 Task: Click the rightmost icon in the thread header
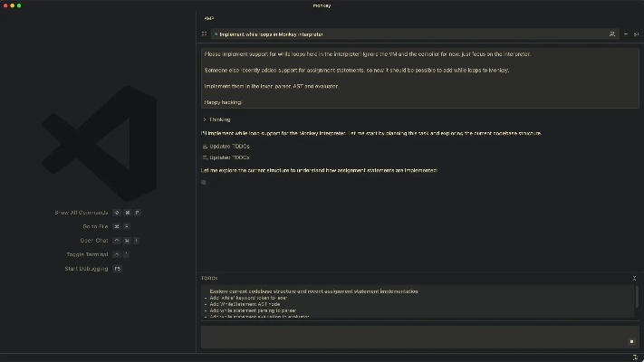[x=636, y=34]
